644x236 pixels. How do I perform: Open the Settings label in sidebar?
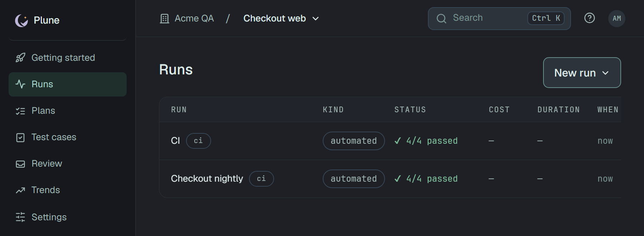[49, 217]
